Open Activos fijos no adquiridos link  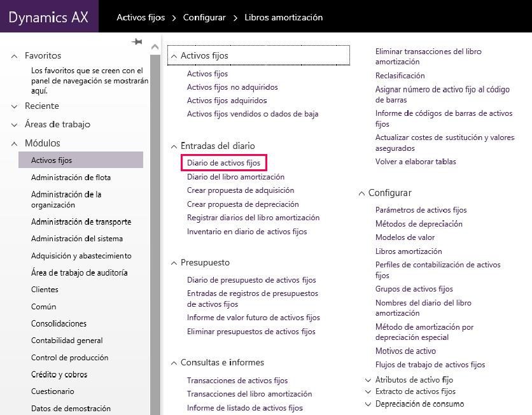pos(232,87)
